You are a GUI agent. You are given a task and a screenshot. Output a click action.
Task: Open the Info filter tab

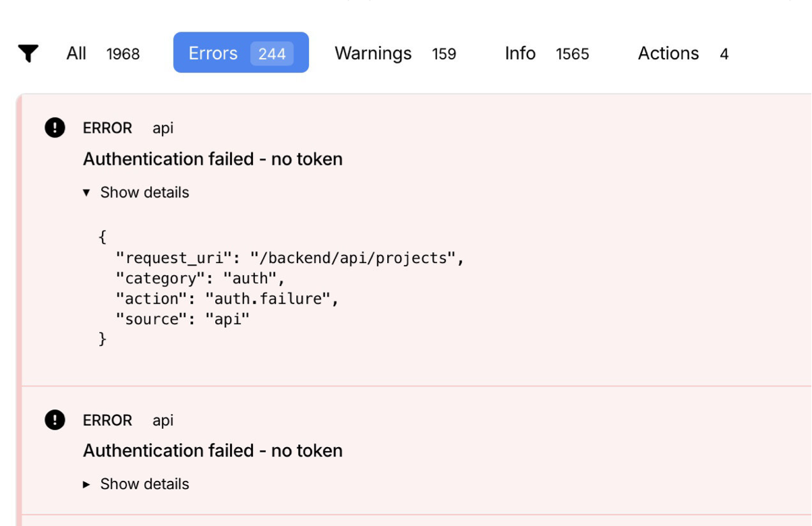(x=520, y=53)
